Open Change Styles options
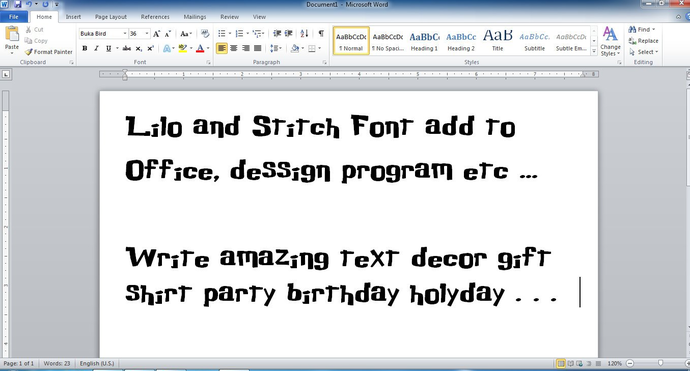690x371 pixels. [610, 41]
